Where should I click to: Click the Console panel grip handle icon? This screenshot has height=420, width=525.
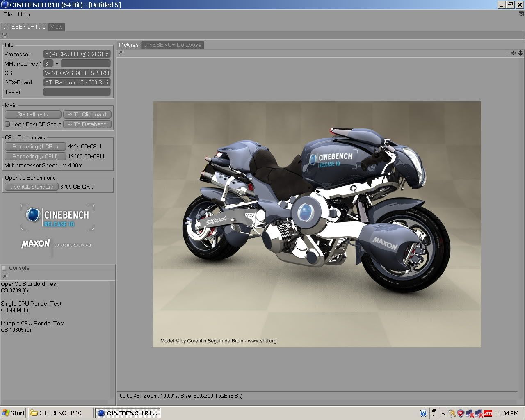5,276
